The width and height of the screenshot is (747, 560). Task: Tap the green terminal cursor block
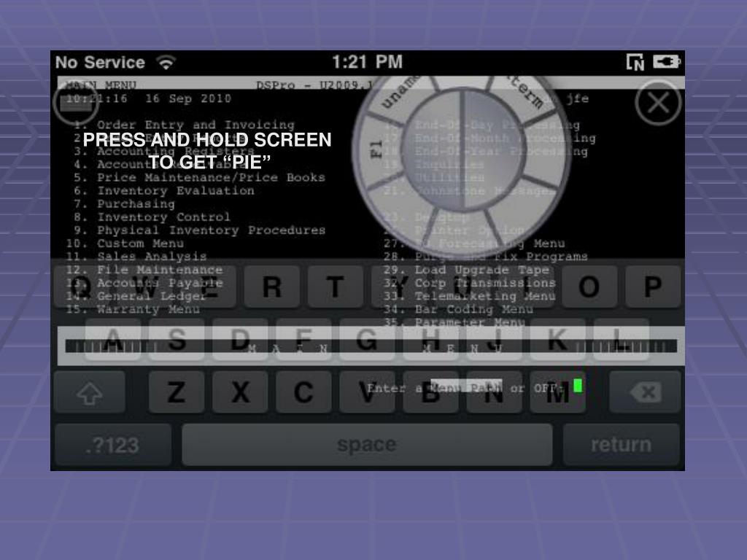[578, 386]
